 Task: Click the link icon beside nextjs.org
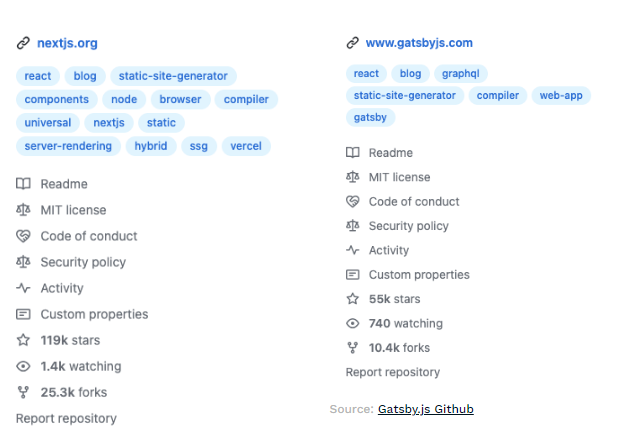[x=23, y=43]
